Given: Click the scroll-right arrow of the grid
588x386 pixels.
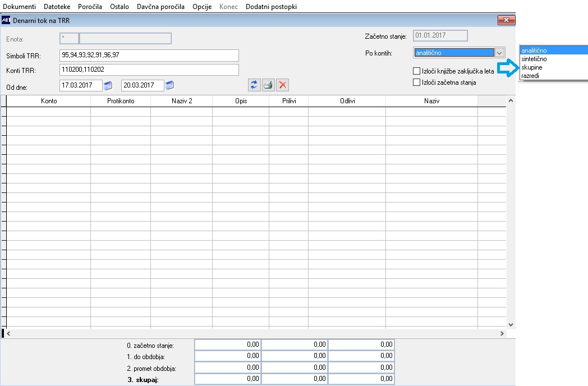Looking at the screenshot, I should click(502, 333).
